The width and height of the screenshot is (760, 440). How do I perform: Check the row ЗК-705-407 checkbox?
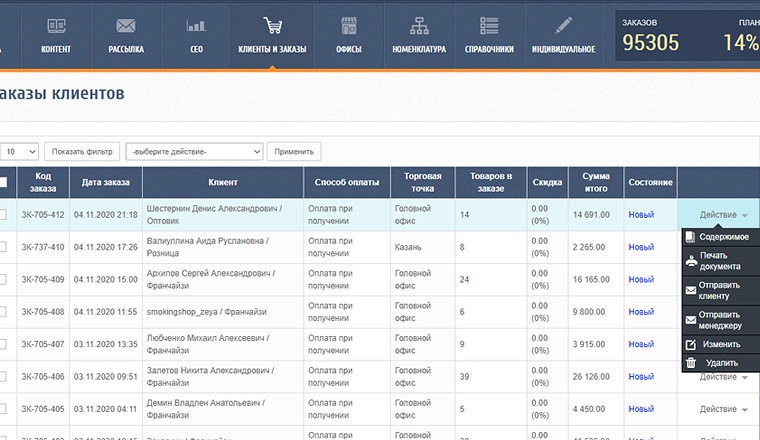pyautogui.click(x=3, y=344)
